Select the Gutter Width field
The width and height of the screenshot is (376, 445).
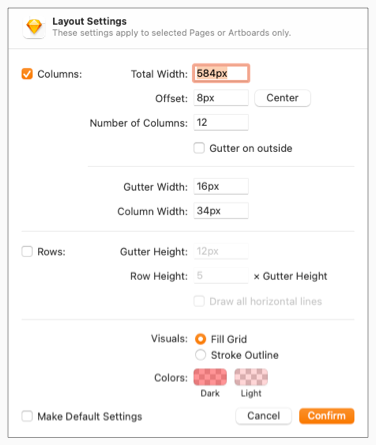(x=221, y=186)
